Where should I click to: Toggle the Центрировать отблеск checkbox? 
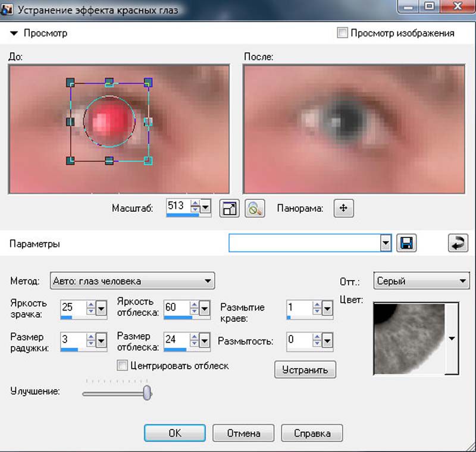(x=123, y=366)
